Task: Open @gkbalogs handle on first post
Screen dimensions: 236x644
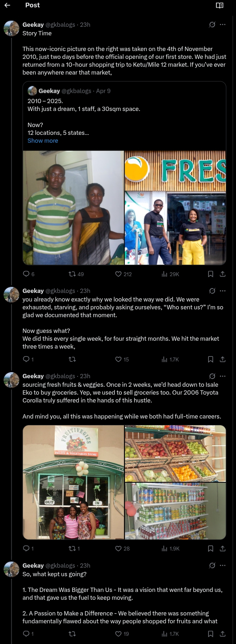Action: (60, 25)
